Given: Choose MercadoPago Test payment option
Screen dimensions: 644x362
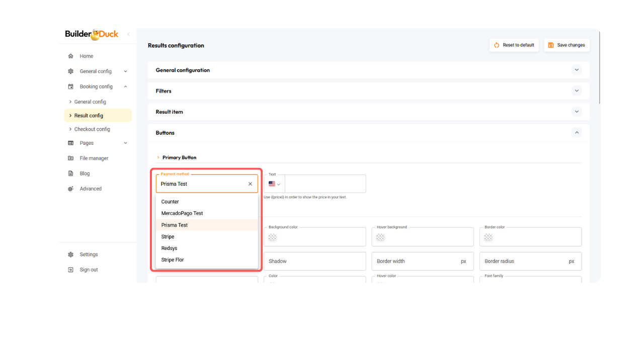Looking at the screenshot, I should click(182, 213).
